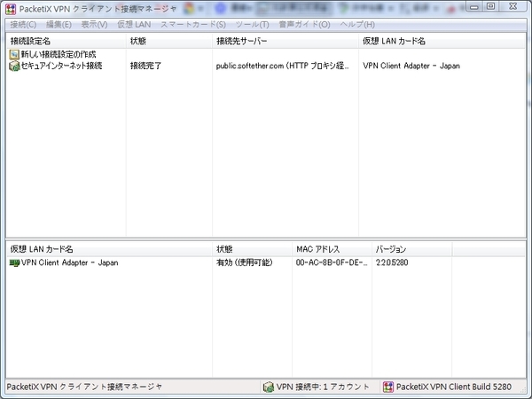Open the 接続(C) menu
This screenshot has height=399, width=532.
(x=23, y=25)
